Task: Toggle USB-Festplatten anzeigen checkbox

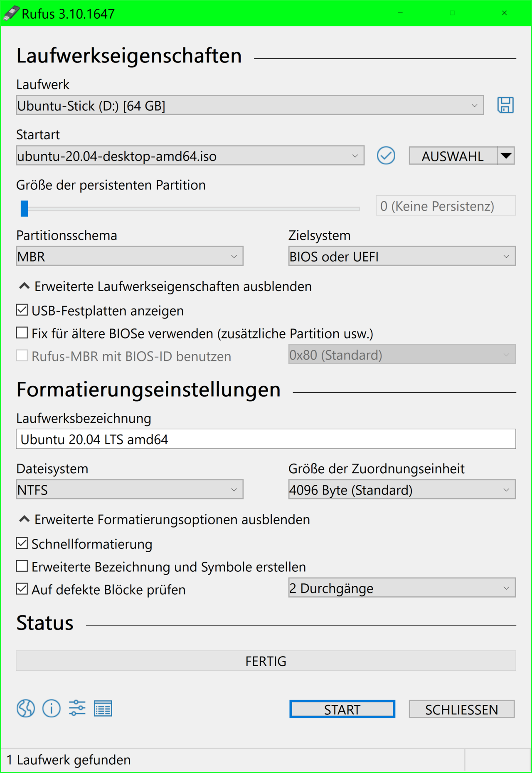Action: (x=22, y=310)
